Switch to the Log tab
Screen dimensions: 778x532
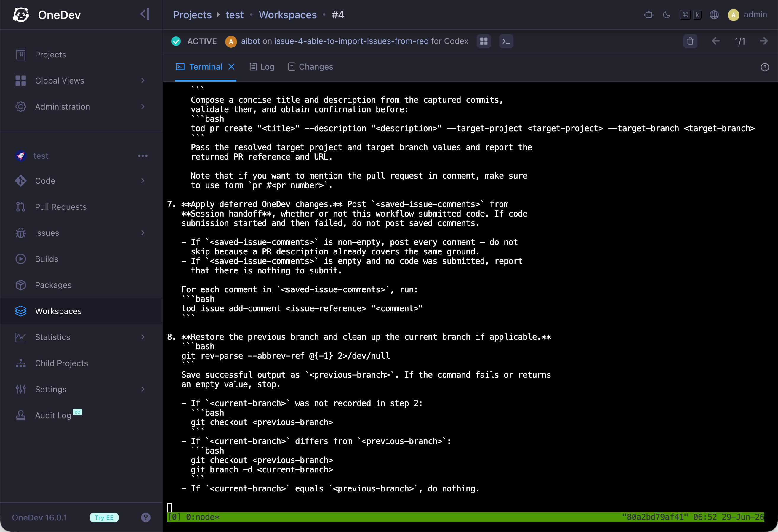[262, 67]
